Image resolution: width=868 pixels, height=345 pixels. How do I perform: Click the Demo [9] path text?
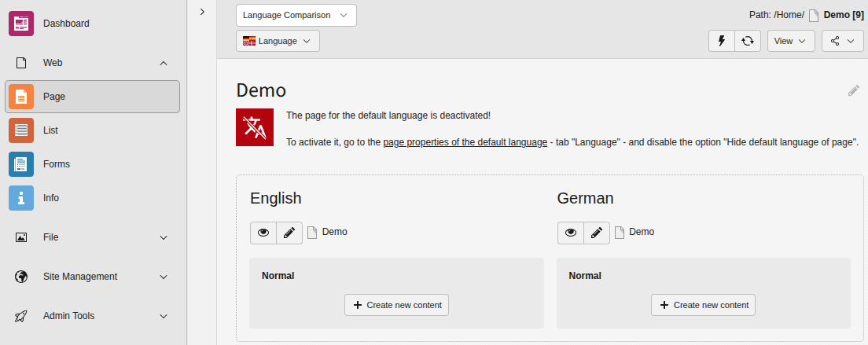(844, 15)
